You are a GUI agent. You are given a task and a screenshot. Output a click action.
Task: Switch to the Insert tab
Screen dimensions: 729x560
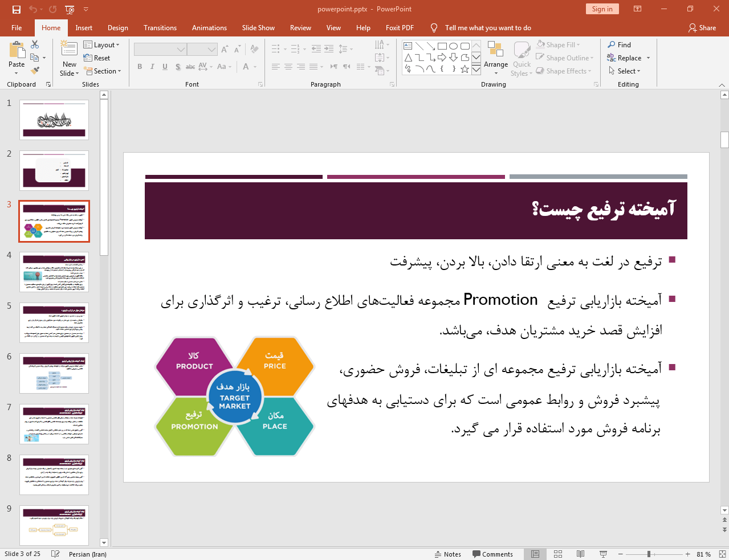point(84,28)
